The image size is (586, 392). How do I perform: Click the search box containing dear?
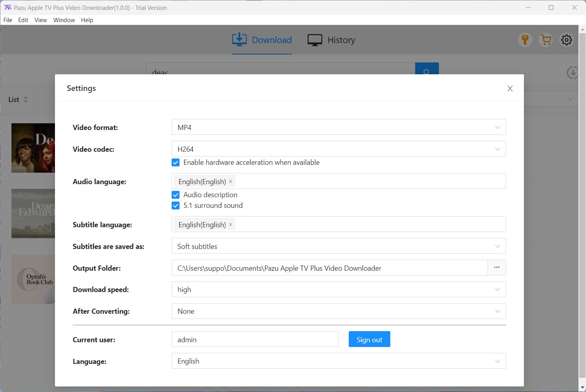pos(280,69)
